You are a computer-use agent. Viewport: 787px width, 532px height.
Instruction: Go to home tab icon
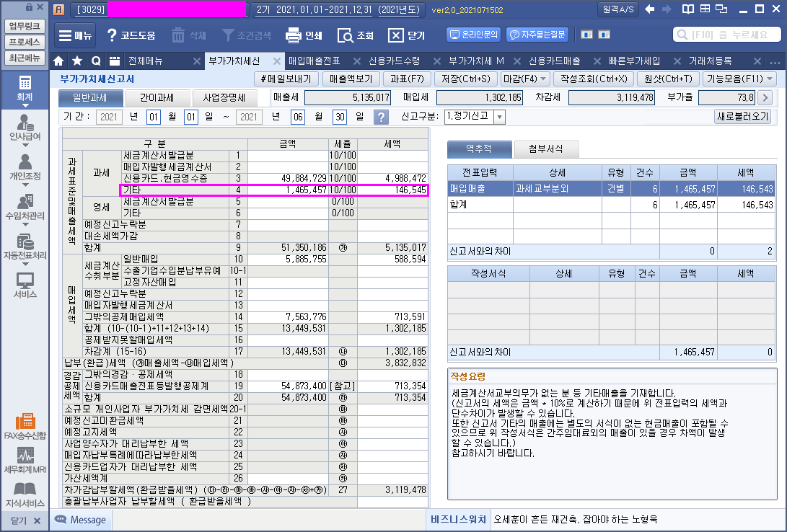coord(59,61)
